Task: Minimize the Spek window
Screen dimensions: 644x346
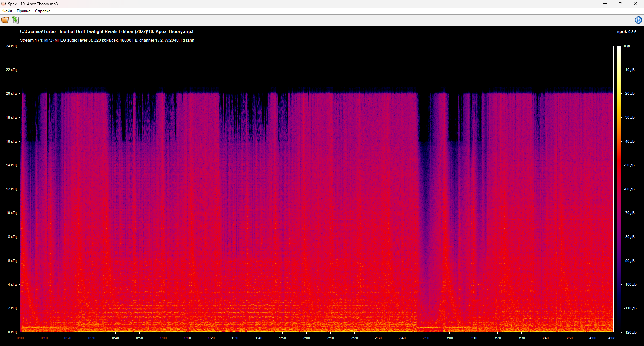Action: pos(605,4)
